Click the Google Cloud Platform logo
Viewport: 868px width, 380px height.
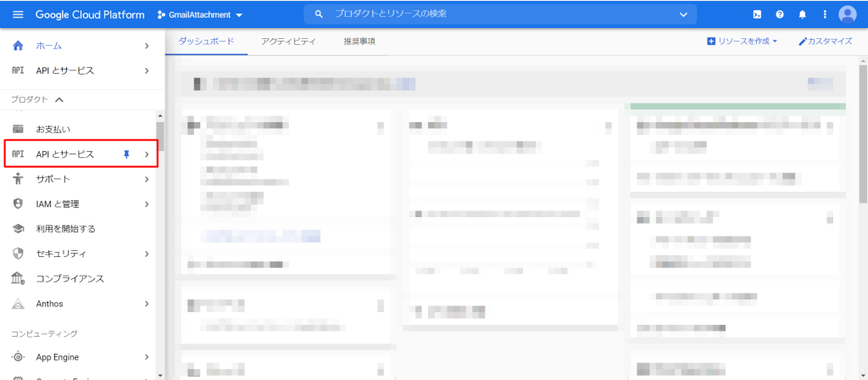coord(90,15)
